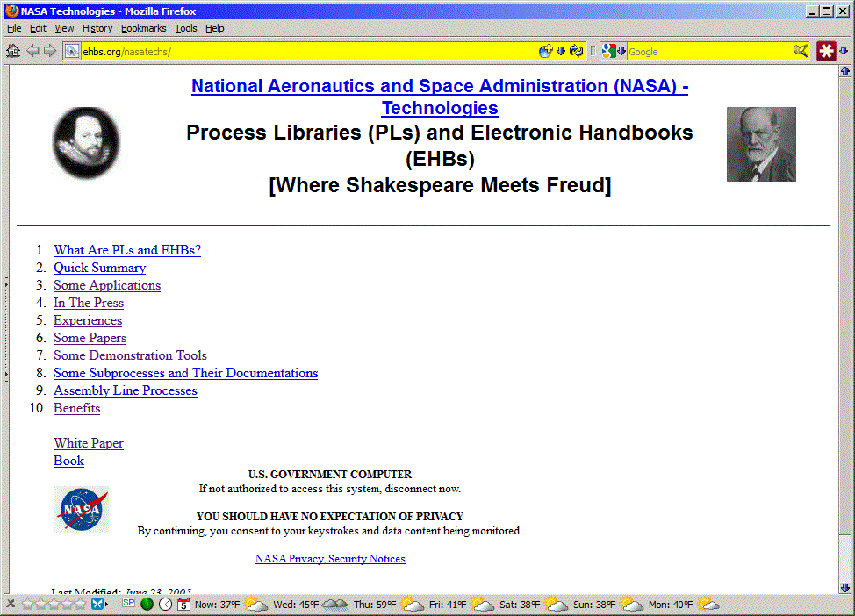Open the Bookmarks menu
Screen dimensions: 855x616
click(x=143, y=28)
